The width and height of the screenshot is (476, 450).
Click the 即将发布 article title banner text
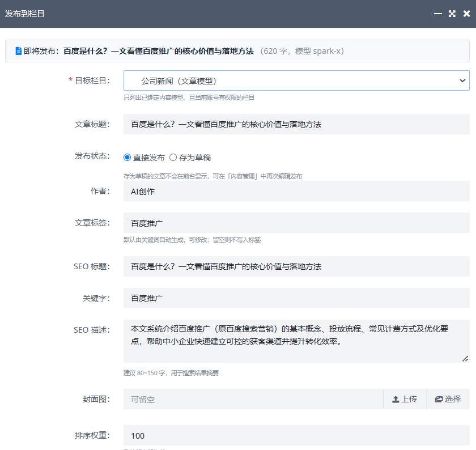158,51
